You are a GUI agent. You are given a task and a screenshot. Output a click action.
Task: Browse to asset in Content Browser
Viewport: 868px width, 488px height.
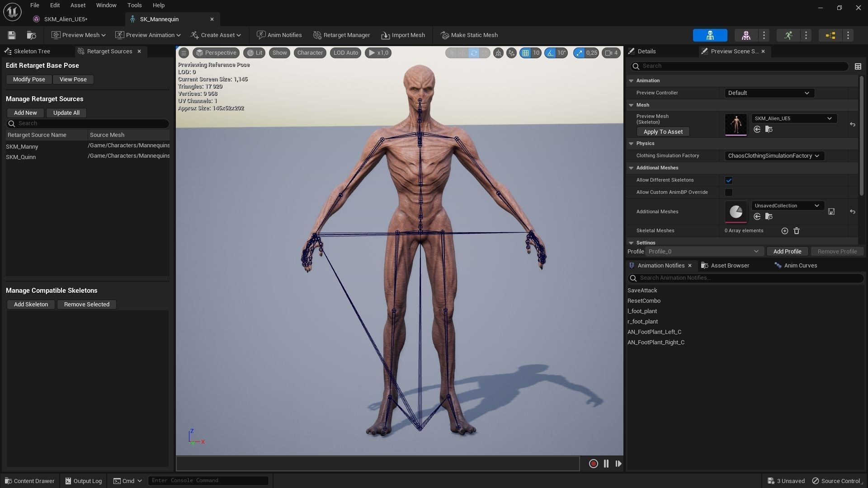[x=31, y=35]
